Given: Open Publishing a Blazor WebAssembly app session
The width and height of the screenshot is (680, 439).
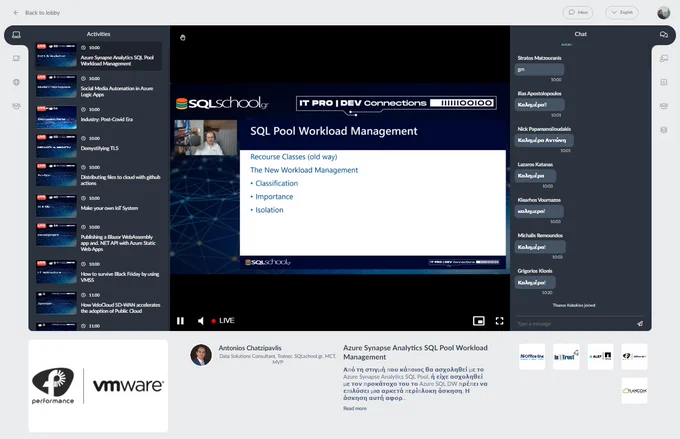Looking at the screenshot, I should (99, 238).
